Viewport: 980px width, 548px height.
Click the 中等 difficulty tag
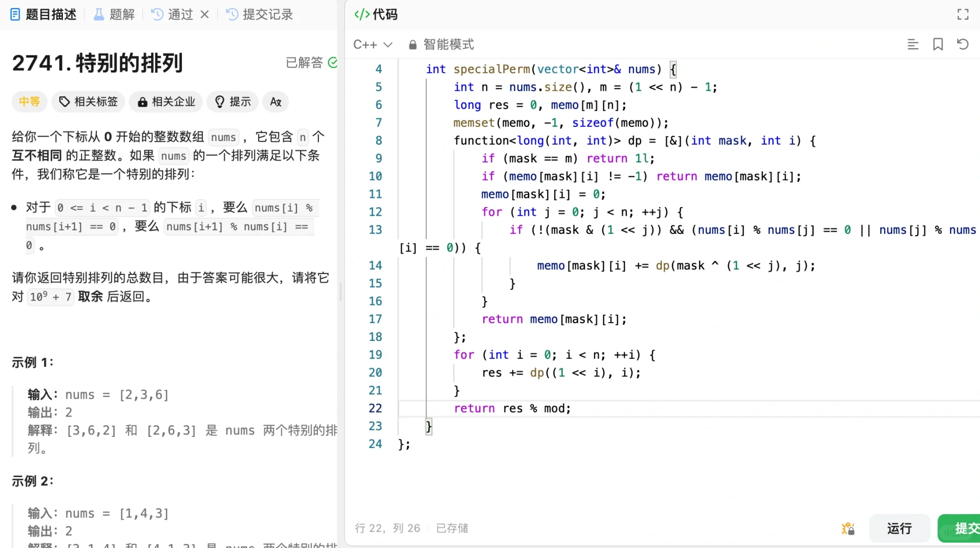coord(29,101)
